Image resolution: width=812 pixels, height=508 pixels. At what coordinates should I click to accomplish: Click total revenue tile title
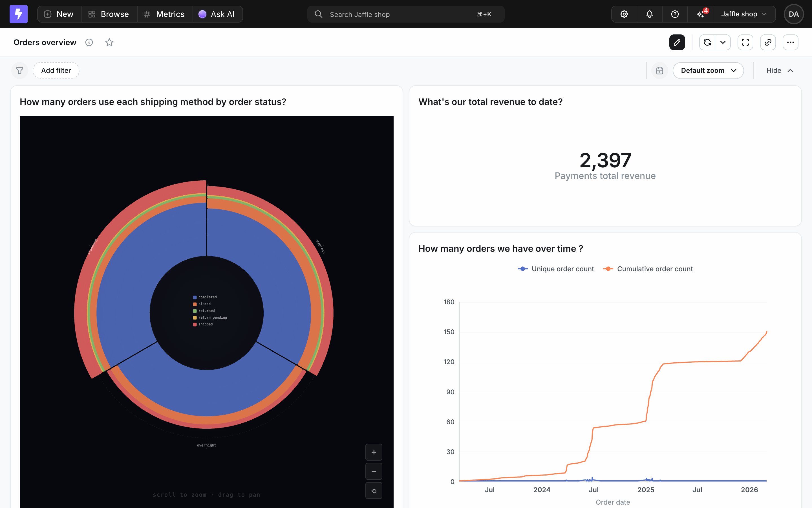pos(490,102)
